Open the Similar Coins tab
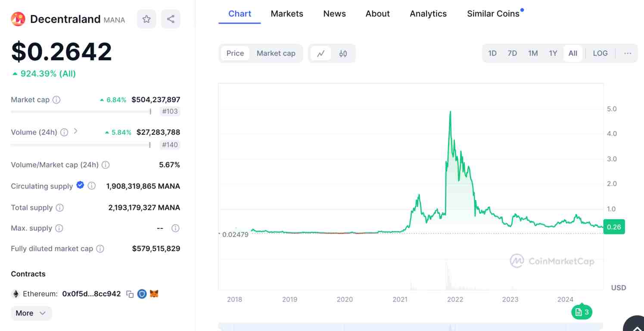The width and height of the screenshot is (644, 331). (493, 14)
